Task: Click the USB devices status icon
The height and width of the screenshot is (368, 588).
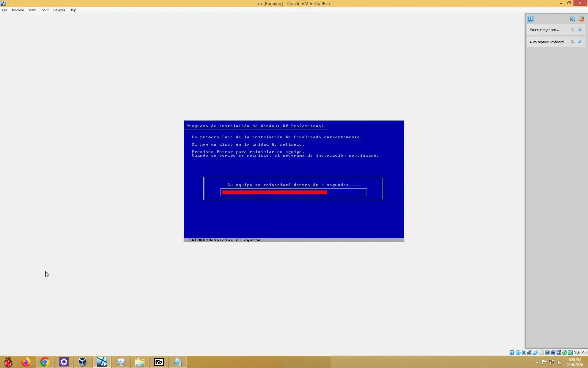Action: point(535,353)
